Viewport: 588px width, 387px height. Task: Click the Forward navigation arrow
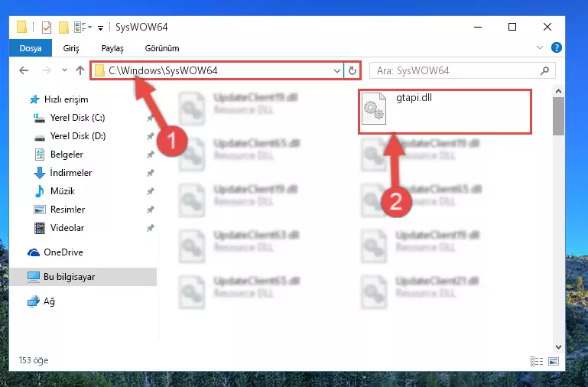coord(47,70)
